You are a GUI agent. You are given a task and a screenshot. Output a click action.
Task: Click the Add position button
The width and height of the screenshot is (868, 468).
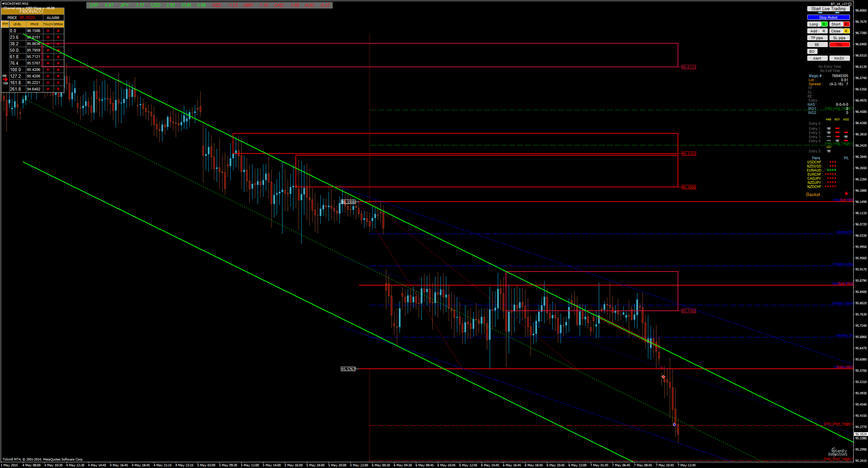pos(814,31)
